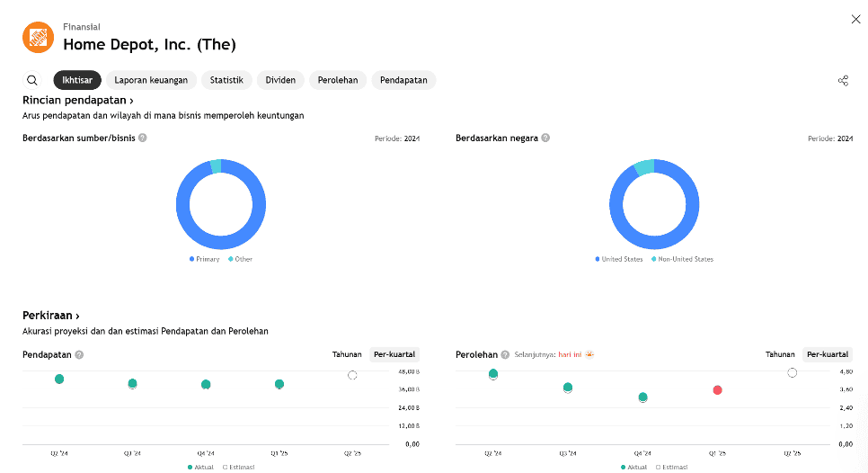Close the financial panel with X
Image resolution: width=868 pixels, height=473 pixels.
tap(855, 19)
